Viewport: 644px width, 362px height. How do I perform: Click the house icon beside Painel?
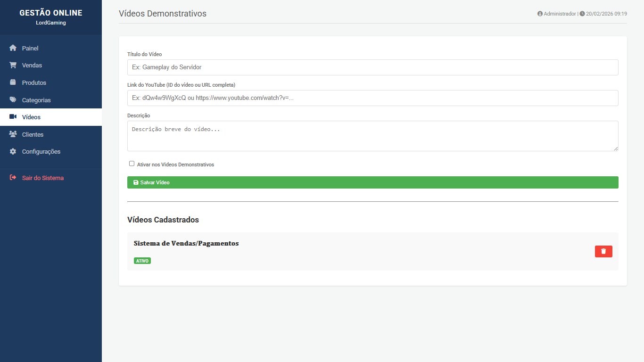[13, 48]
